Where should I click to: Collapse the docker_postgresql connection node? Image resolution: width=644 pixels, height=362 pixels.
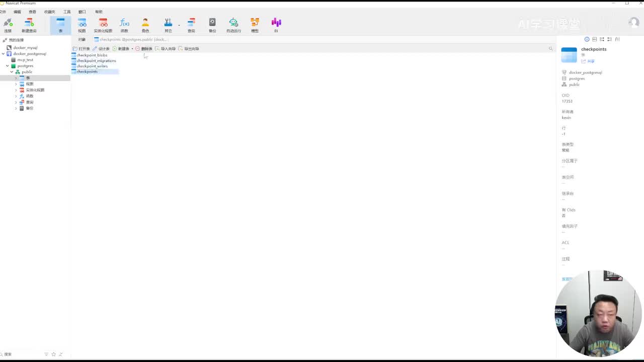4,54
